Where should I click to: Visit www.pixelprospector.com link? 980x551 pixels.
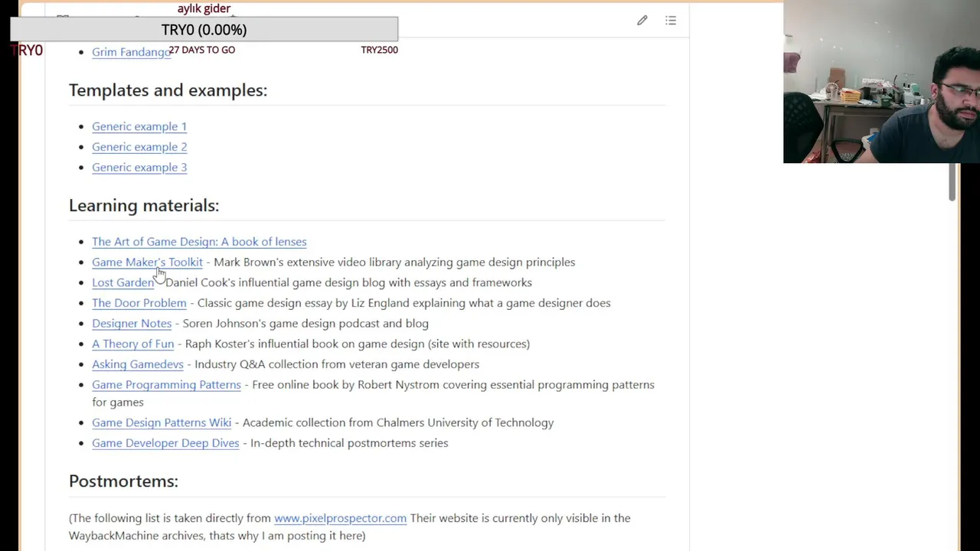pyautogui.click(x=340, y=518)
